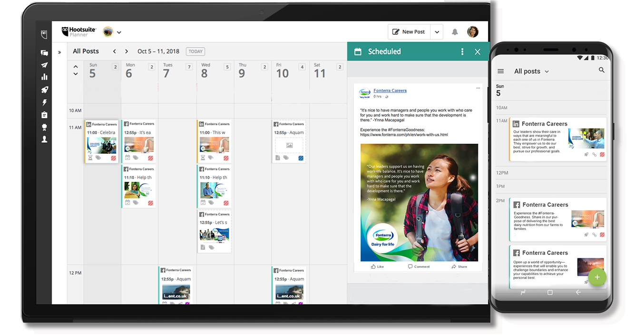Click tag icon on Wednesday Let's s post

tap(211, 247)
